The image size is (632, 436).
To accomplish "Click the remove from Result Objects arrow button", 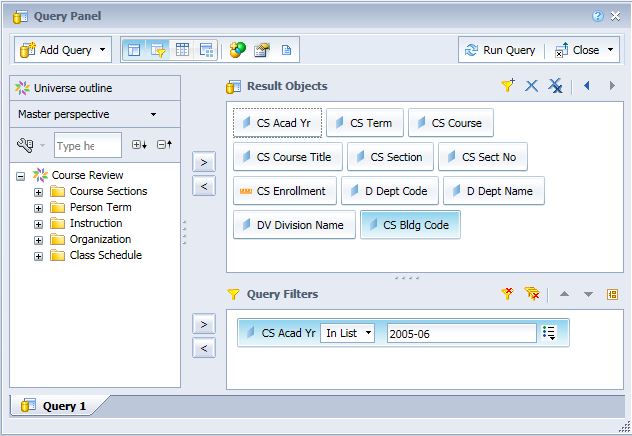I will coord(204,186).
